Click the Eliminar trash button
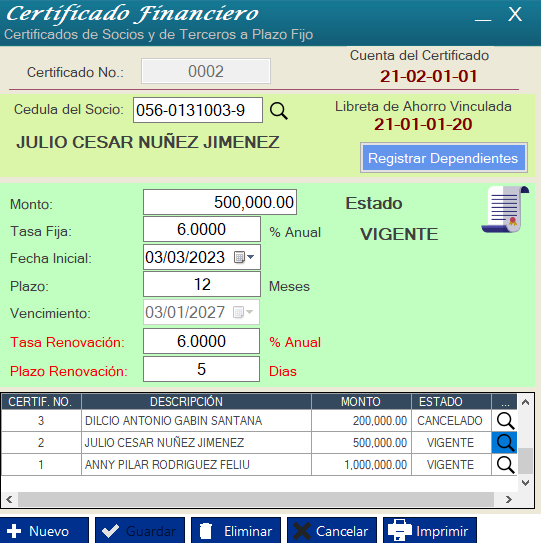541x543 pixels. coord(236,531)
